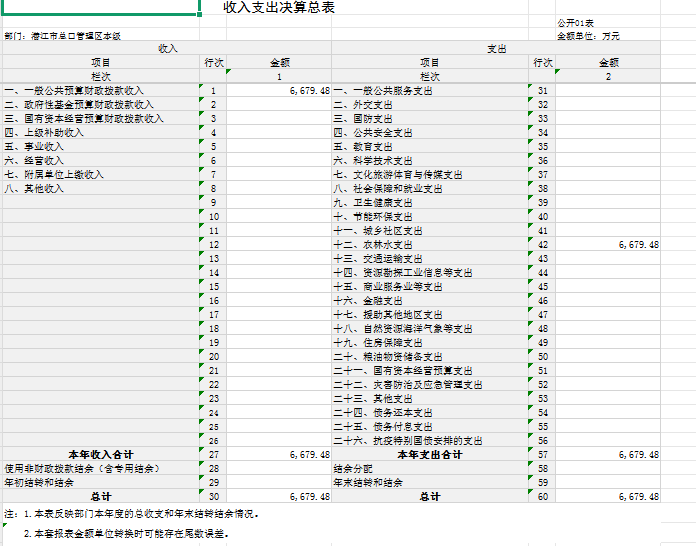Select the 金额单位：万元 cell
Screen dimensions: 696x546
coord(588,36)
